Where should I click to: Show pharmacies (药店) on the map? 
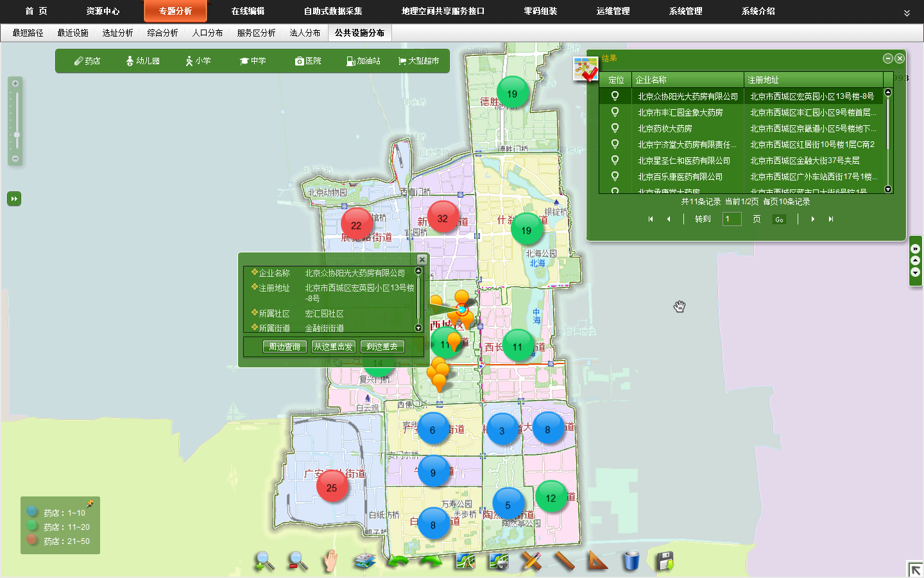coord(87,61)
